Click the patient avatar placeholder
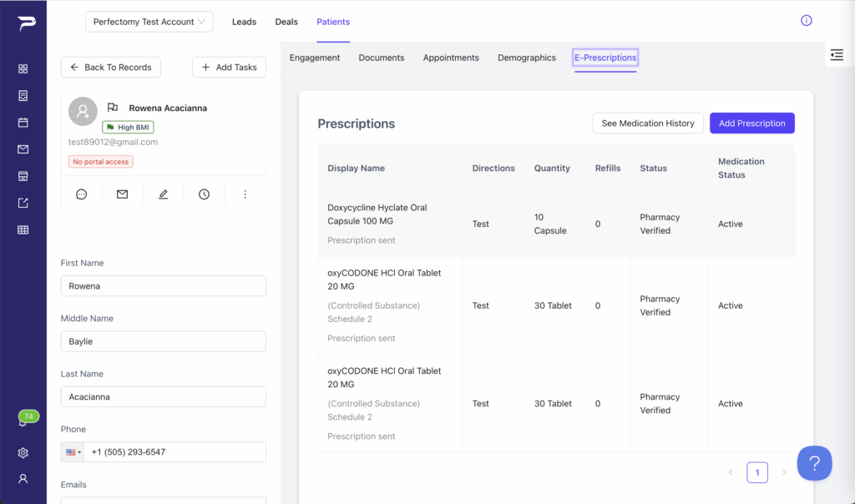Screen dimensions: 855x504 (x=83, y=111)
